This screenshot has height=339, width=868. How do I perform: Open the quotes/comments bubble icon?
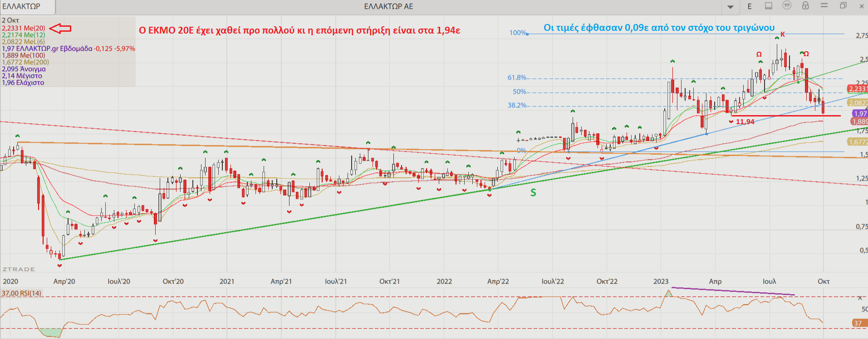(787, 5)
